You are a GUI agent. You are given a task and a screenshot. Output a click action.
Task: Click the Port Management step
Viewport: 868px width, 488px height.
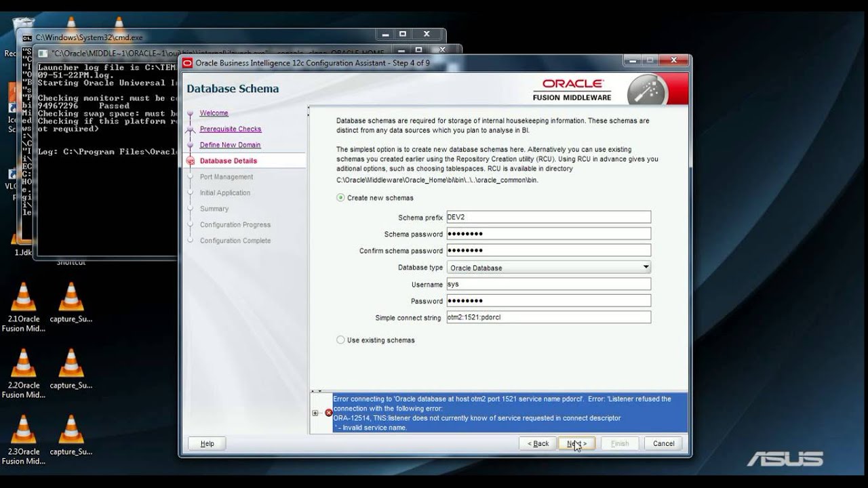226,177
